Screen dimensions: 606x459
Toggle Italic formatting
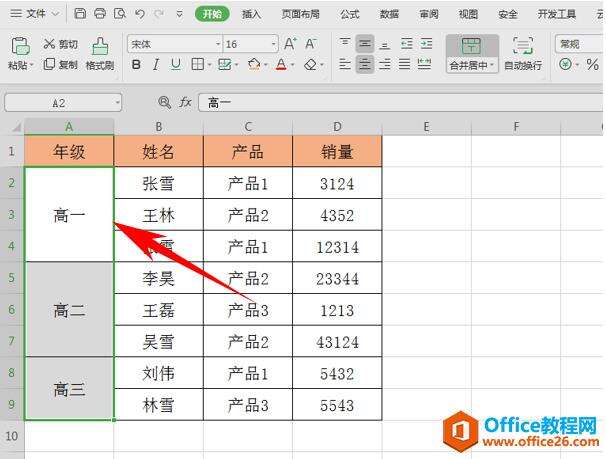pyautogui.click(x=156, y=64)
